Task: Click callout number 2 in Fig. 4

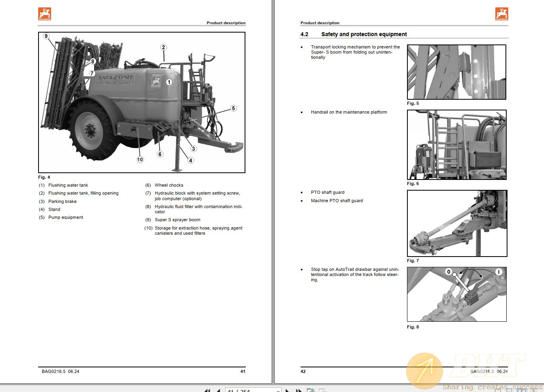Action: point(163,47)
